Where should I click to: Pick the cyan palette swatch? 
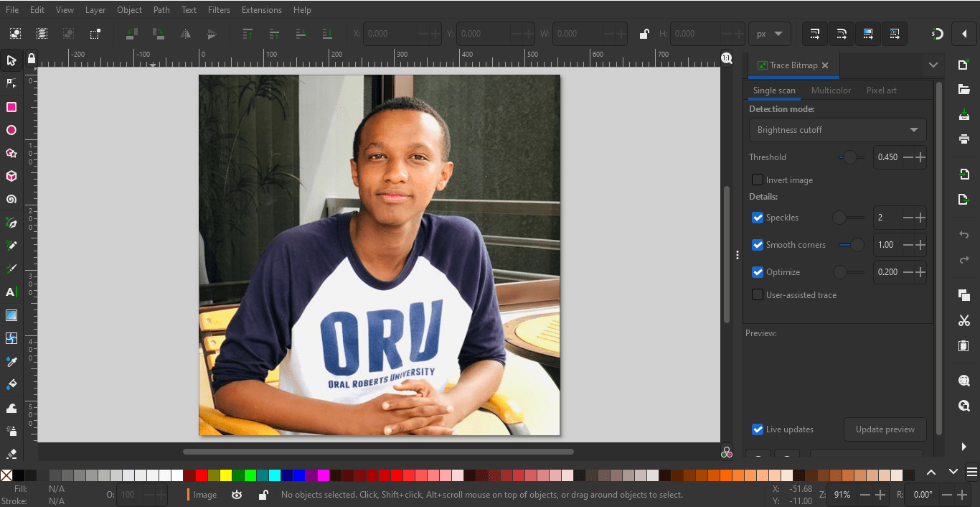(x=275, y=475)
